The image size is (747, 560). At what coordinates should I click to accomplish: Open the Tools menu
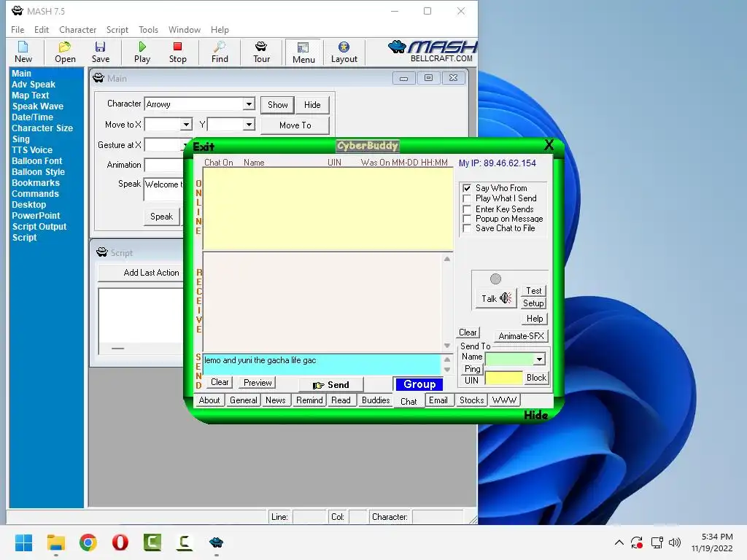[148, 29]
